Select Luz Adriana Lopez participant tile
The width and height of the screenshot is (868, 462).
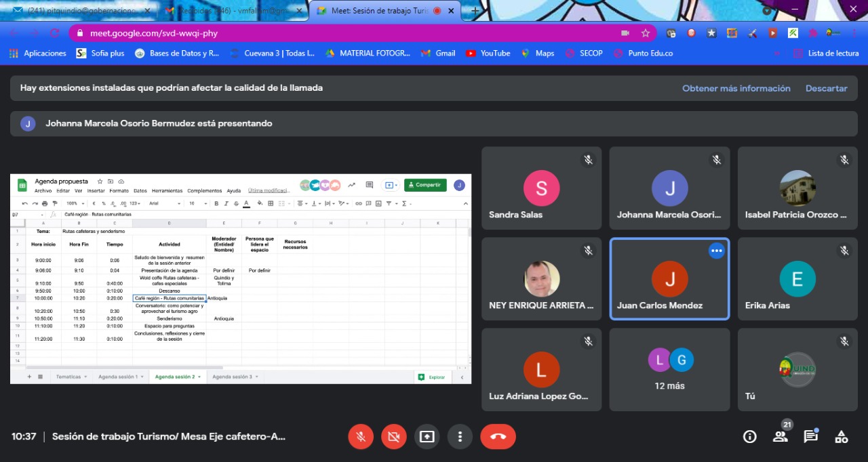coord(542,369)
